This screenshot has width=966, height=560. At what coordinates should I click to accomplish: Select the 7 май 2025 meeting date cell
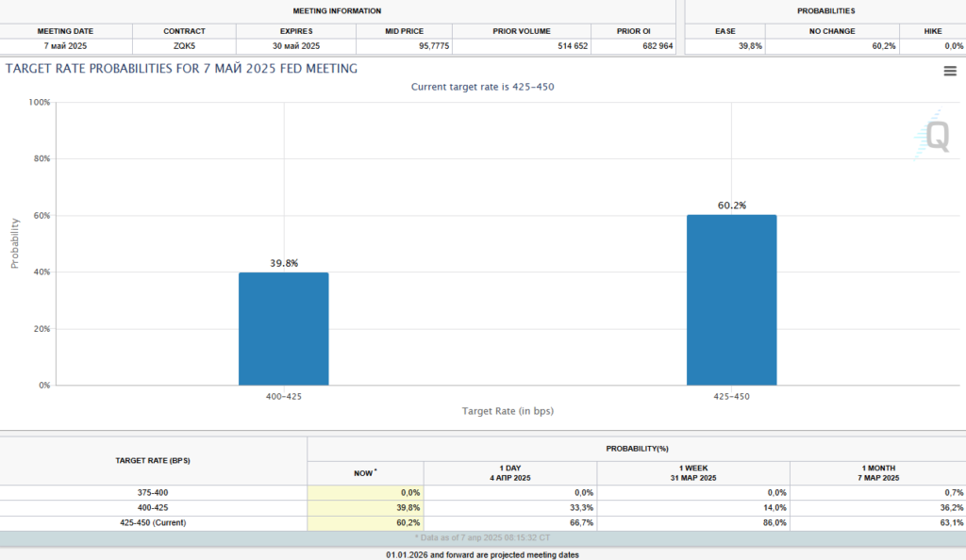[x=66, y=45]
